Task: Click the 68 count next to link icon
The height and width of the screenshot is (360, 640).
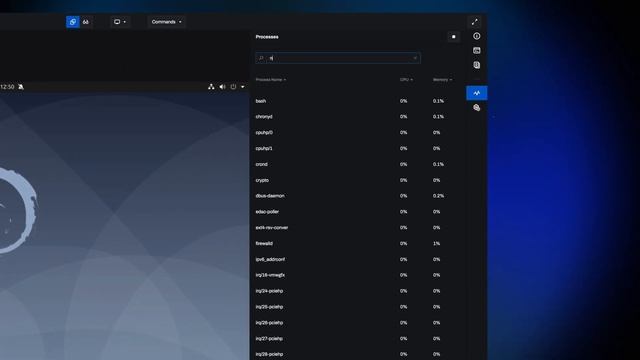Action: pos(86,22)
